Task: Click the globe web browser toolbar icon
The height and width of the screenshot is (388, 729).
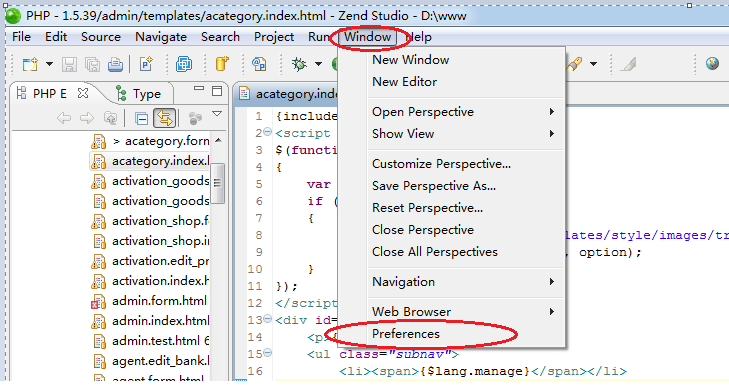Action: pyautogui.click(x=712, y=63)
